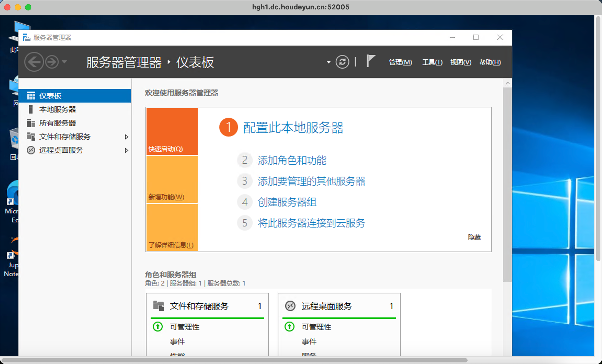Screen dimensions: 602x364
Task: Click green 可管理性 status icon under 文件和存储服务
Action: [x=158, y=327]
